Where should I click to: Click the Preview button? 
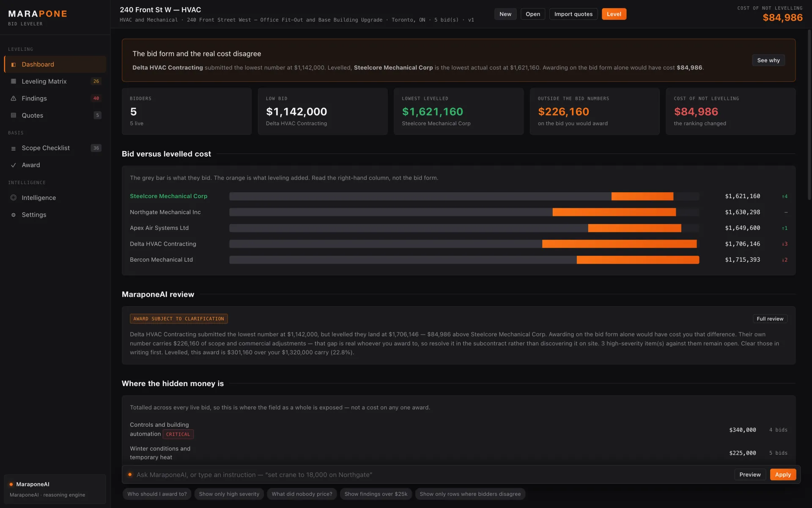coord(750,475)
